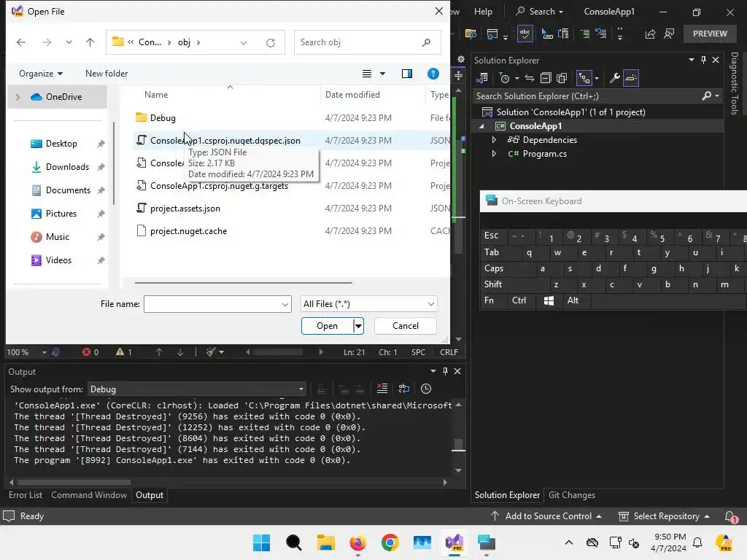747x560 pixels.
Task: Toggle the spell checker abc icon
Action: (525, 34)
